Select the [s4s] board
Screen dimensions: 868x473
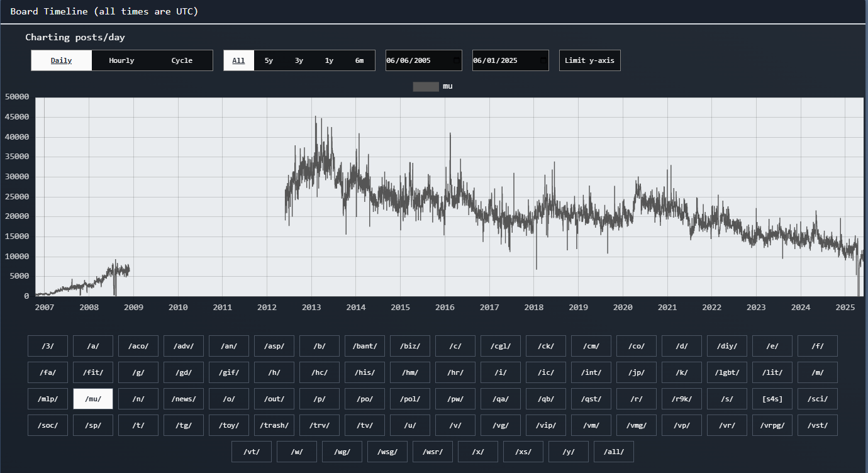point(772,399)
